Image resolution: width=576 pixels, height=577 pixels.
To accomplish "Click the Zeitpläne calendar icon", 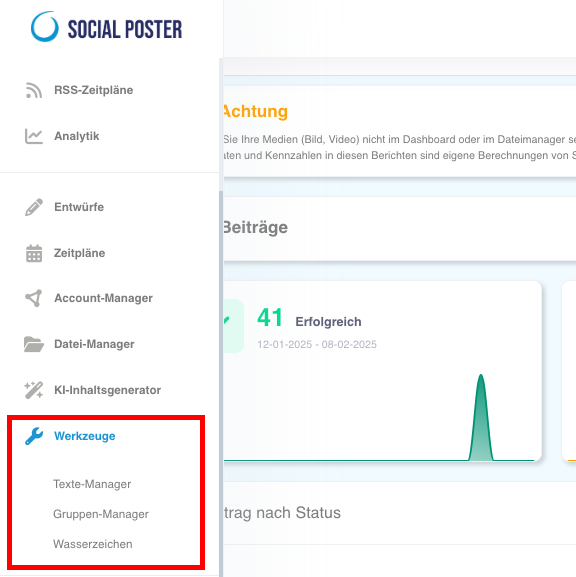I will click(x=34, y=253).
